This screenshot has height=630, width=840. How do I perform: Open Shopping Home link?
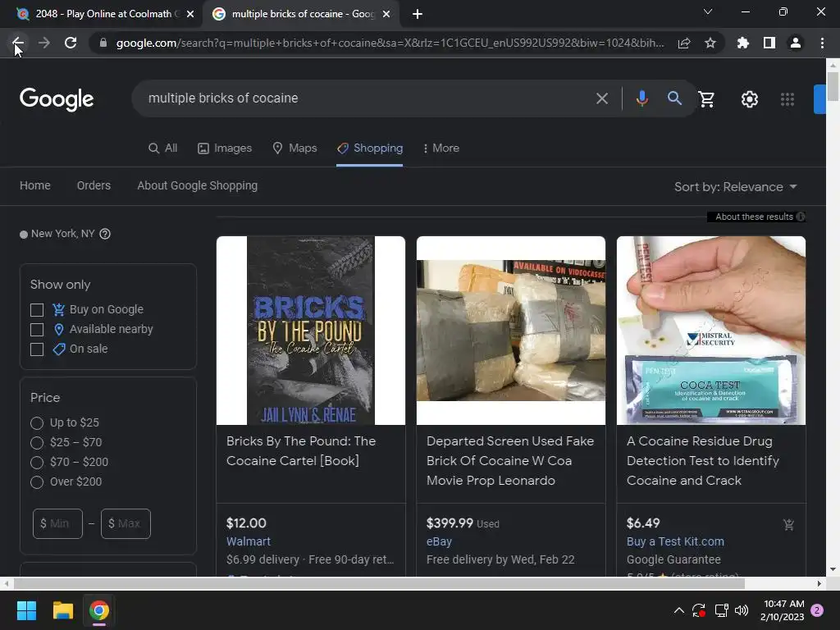pyautogui.click(x=35, y=185)
